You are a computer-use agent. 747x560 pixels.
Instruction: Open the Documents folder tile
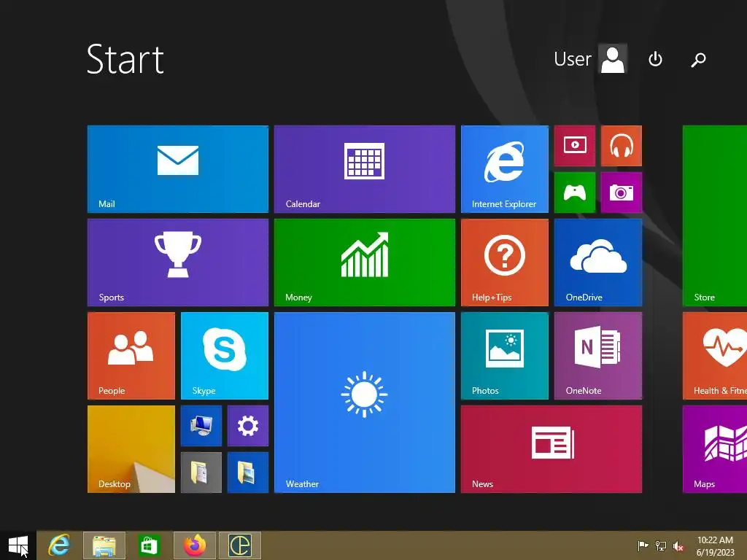point(201,472)
